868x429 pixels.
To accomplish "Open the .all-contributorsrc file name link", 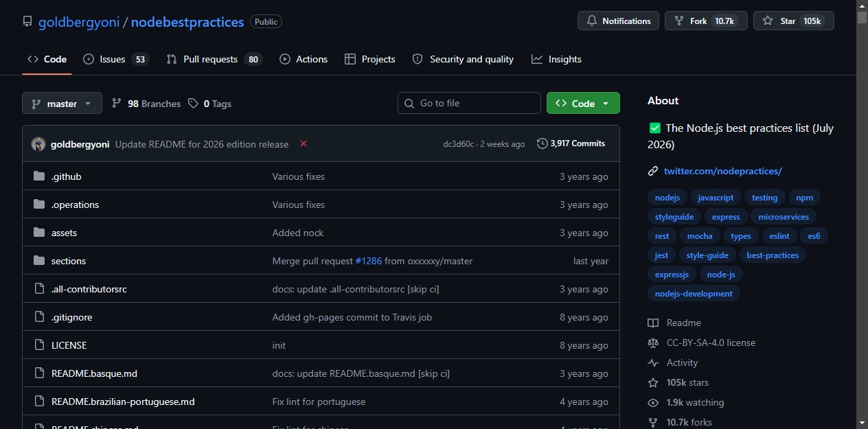I will point(89,289).
